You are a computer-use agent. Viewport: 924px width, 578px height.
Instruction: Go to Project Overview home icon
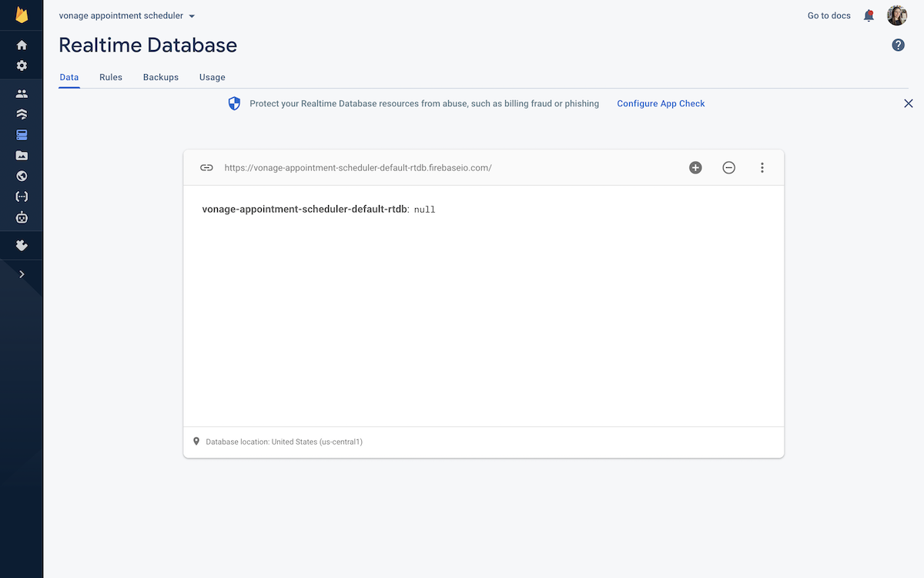(22, 45)
